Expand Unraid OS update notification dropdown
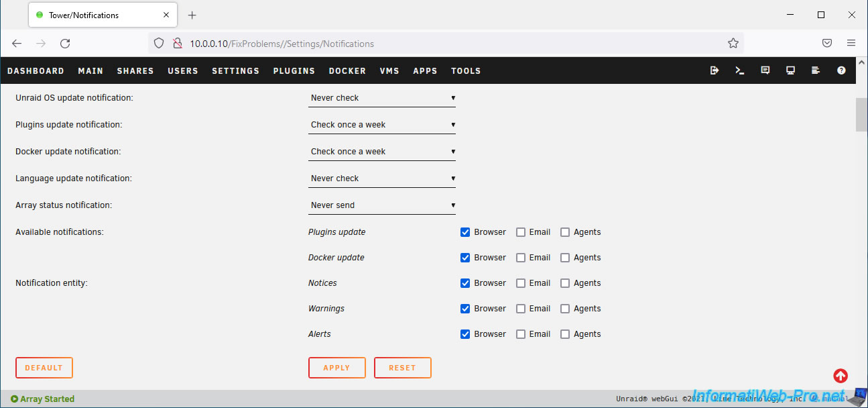This screenshot has height=408, width=868. (x=382, y=98)
